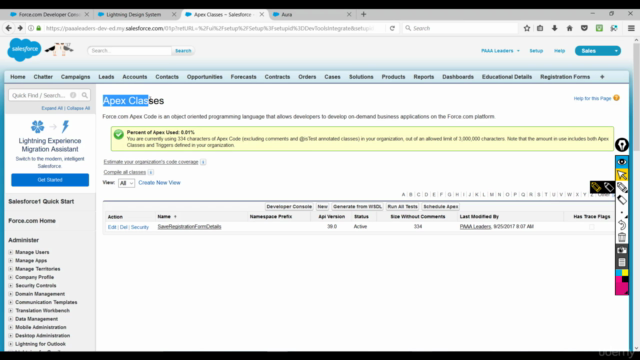Open the PAAA Leaders user menu
Viewport: 640px width, 360px height.
click(500, 51)
